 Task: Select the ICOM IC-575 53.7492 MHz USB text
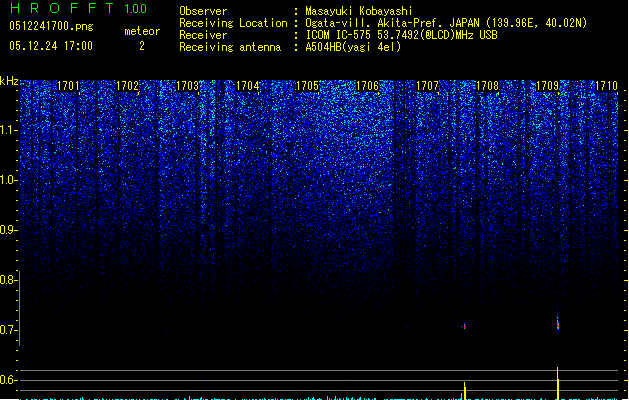click(x=402, y=35)
